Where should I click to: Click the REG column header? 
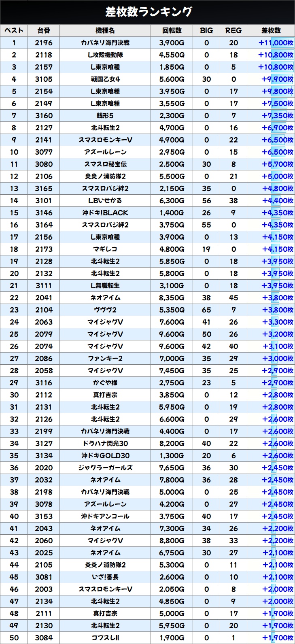click(233, 30)
